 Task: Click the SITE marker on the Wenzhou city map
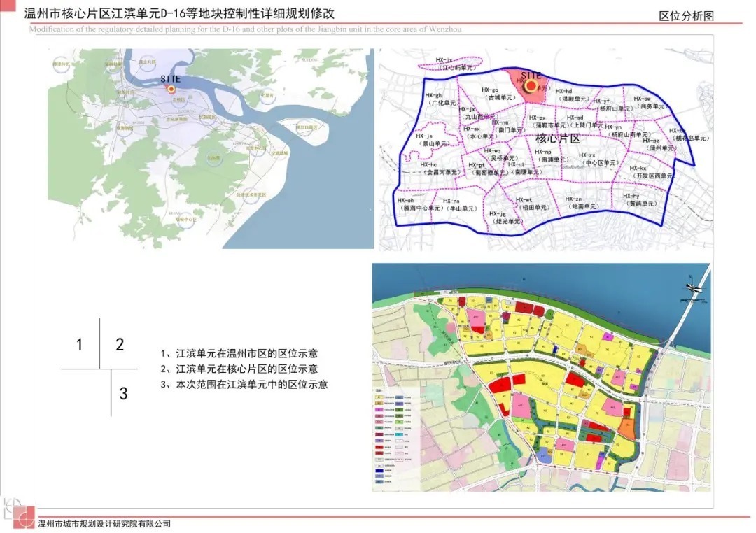coord(171,89)
